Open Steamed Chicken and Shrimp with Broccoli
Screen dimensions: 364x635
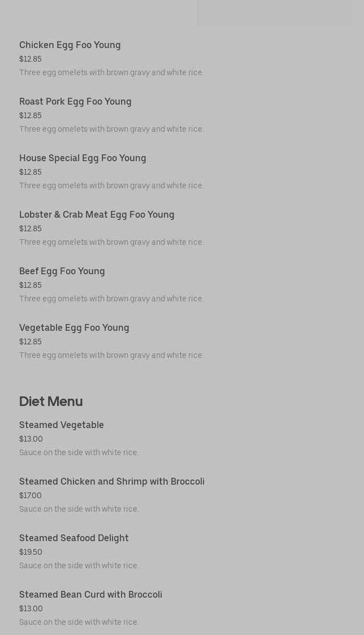click(x=112, y=482)
